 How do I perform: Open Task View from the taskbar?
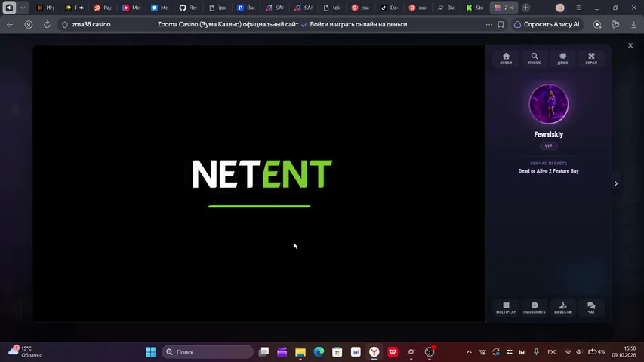(263, 351)
